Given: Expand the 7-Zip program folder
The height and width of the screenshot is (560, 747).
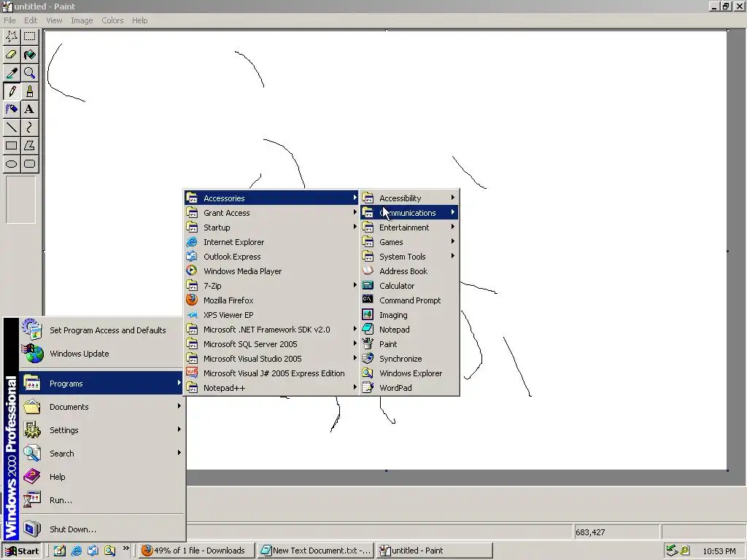Looking at the screenshot, I should (x=271, y=286).
